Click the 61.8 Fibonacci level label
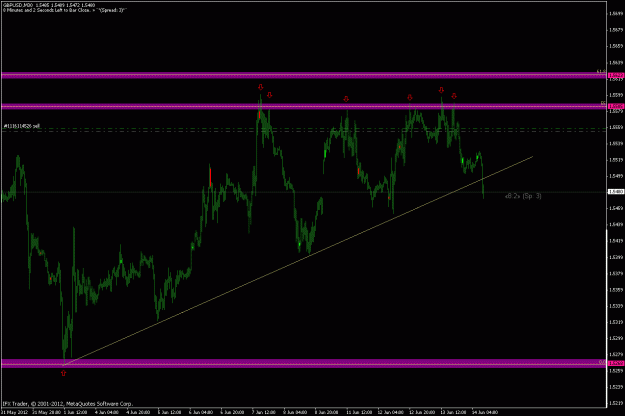Viewport: 625px width, 416px height. pyautogui.click(x=601, y=71)
